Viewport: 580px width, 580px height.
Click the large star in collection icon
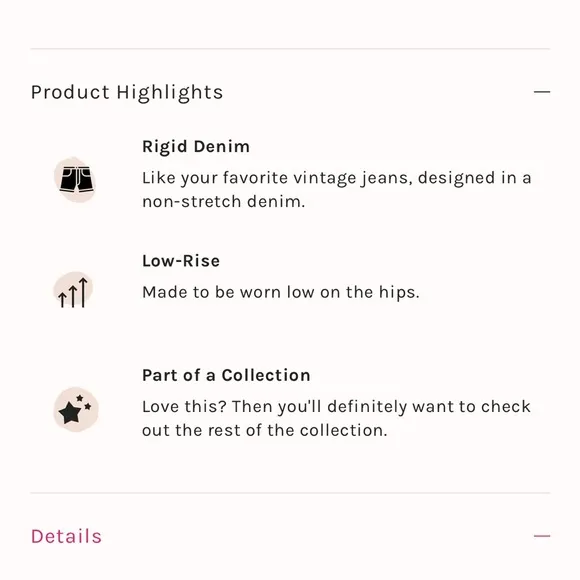click(70, 413)
